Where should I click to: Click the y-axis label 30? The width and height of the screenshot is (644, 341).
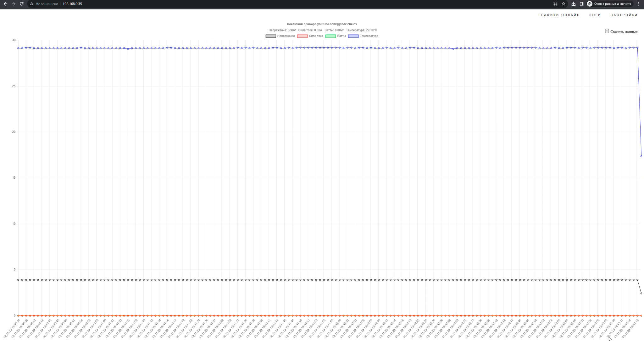click(x=14, y=40)
